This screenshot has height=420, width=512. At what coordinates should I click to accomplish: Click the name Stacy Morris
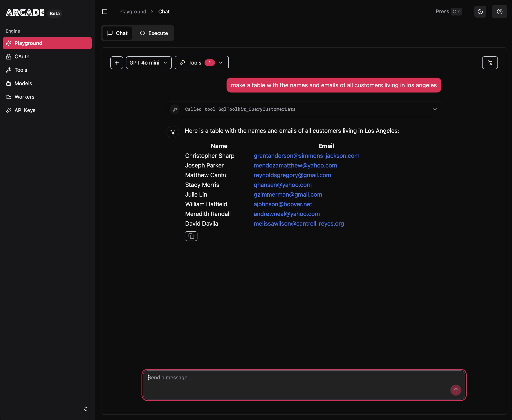(x=202, y=185)
